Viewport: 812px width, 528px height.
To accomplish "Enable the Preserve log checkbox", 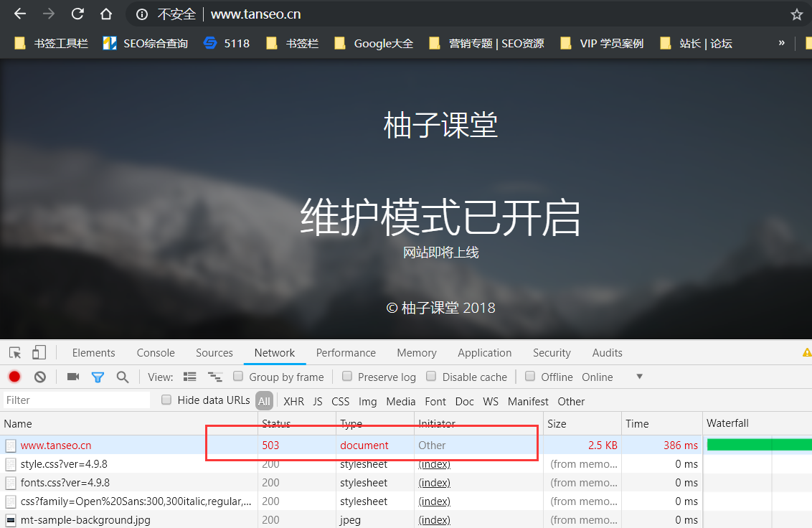I will point(347,376).
